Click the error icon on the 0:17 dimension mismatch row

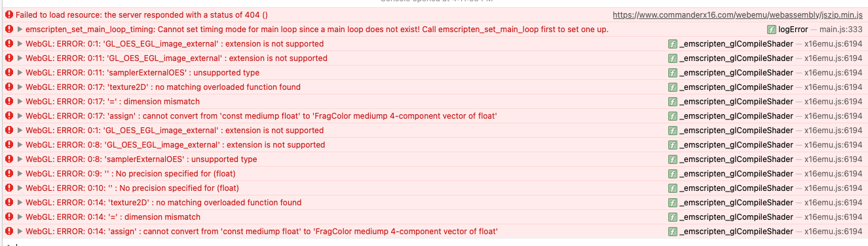[9, 102]
